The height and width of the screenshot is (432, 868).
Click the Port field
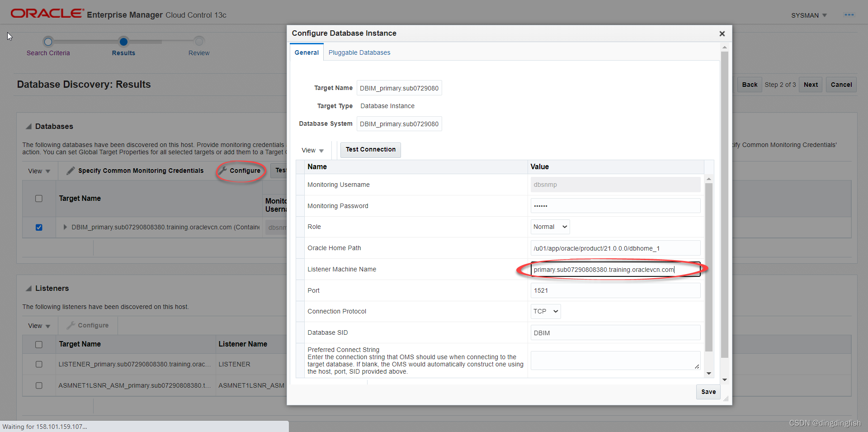click(x=615, y=290)
